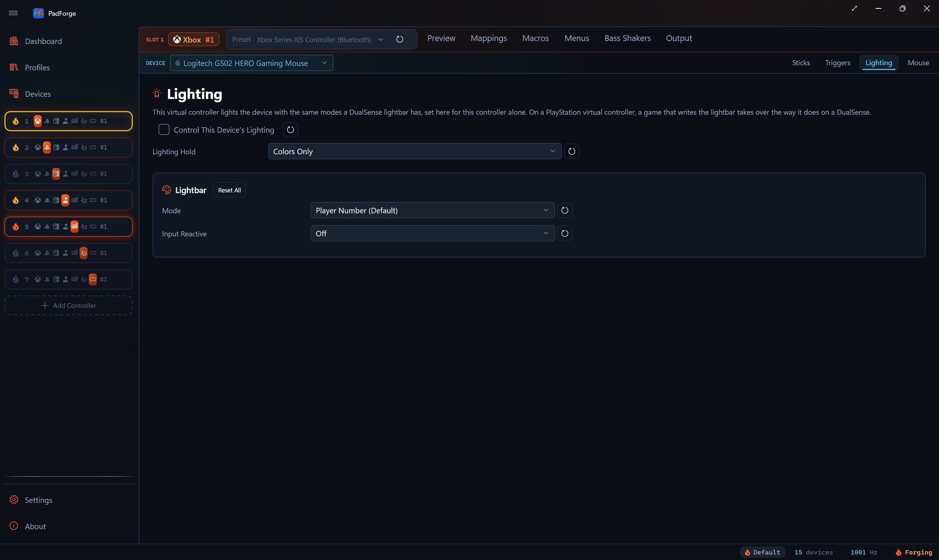Toggle the flame power icon on slot 5
The image size is (939, 560).
[15, 227]
